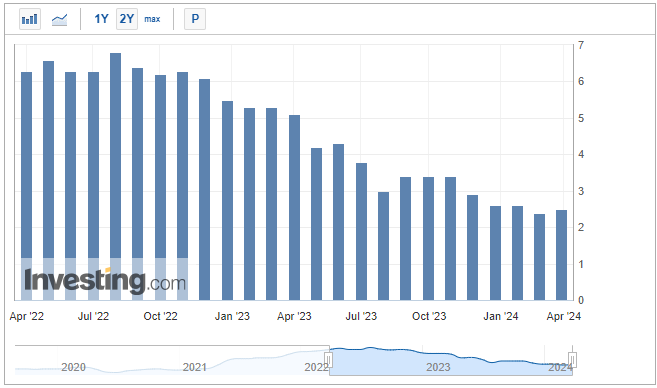Click the Jul '23 axis label
Viewport: 657px width, 388px height.
(x=361, y=316)
